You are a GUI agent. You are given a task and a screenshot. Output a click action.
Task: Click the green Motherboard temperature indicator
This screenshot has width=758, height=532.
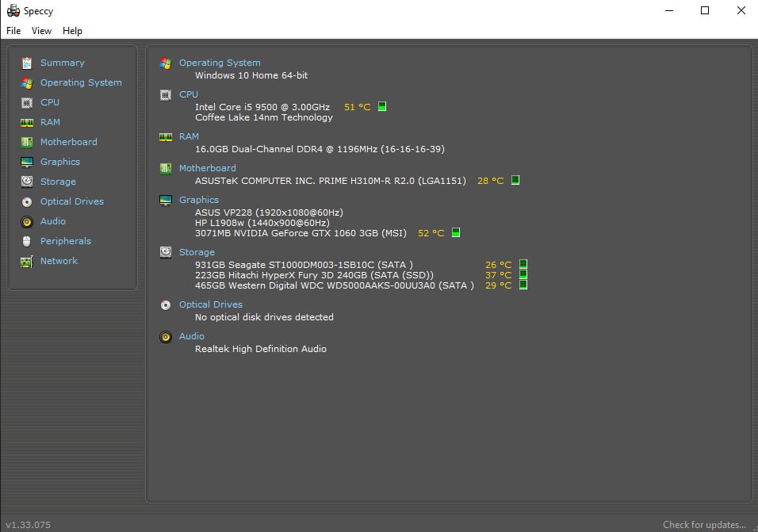point(515,180)
